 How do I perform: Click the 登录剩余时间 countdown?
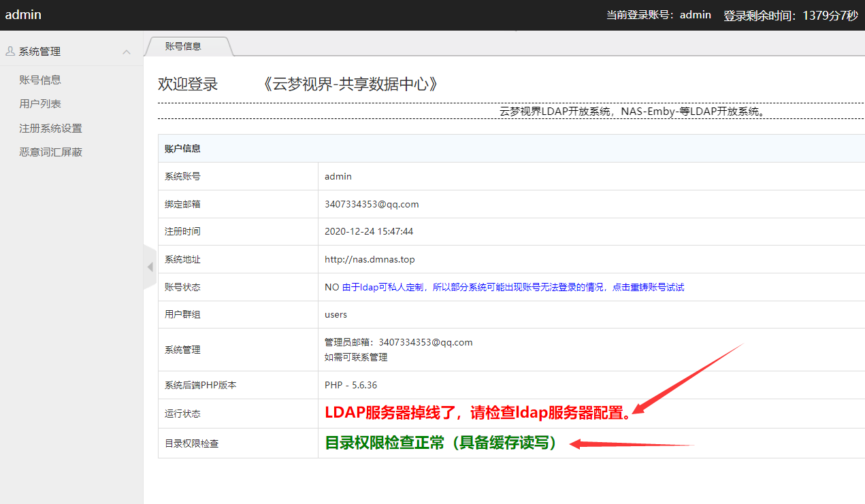tap(790, 15)
